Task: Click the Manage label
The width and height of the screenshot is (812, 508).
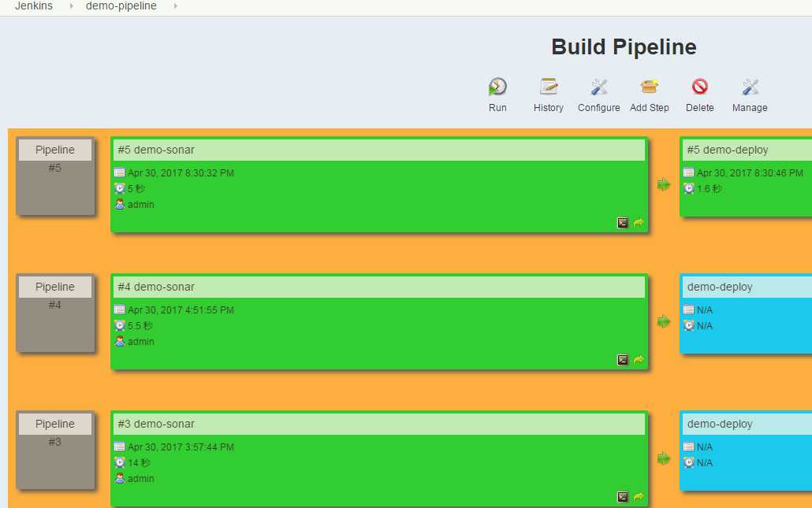Action: click(750, 108)
